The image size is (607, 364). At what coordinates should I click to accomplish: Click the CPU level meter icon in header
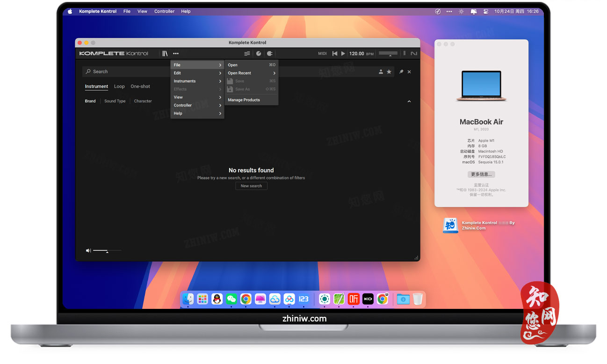tap(405, 53)
